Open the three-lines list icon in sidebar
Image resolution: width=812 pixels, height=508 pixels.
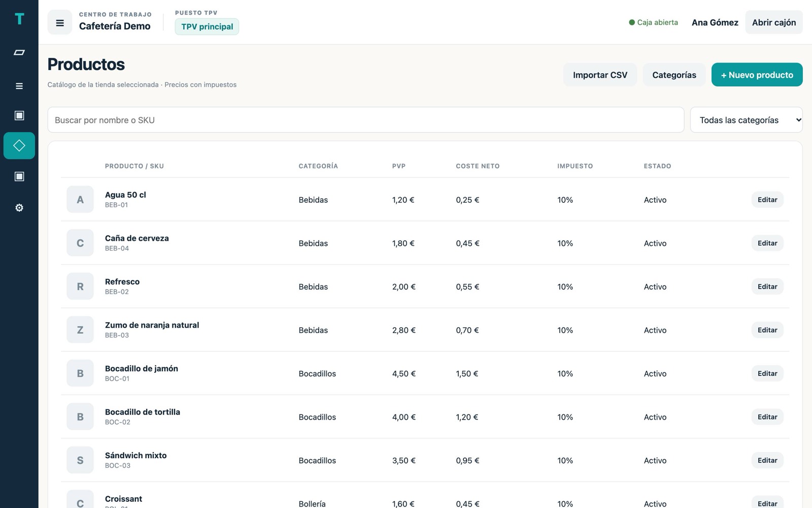pos(19,86)
